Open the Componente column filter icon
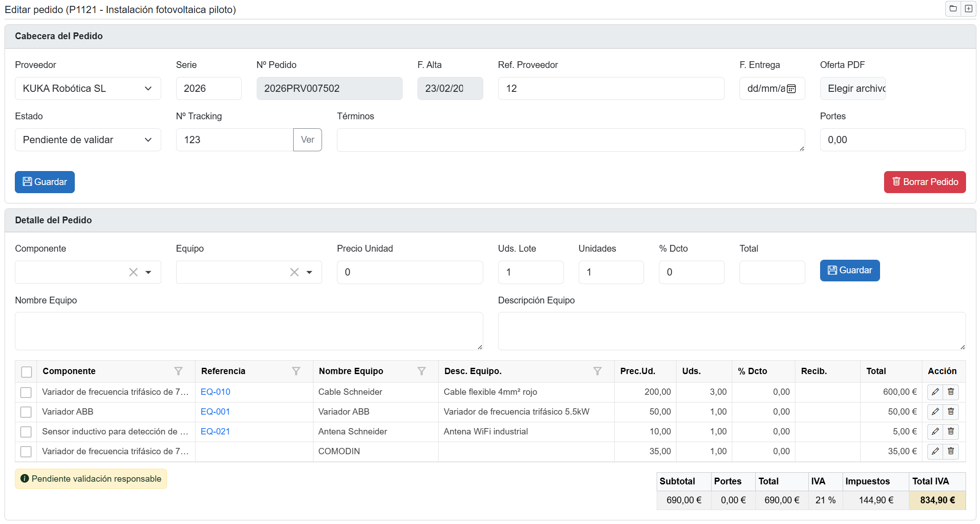The width and height of the screenshot is (980, 524). point(178,371)
